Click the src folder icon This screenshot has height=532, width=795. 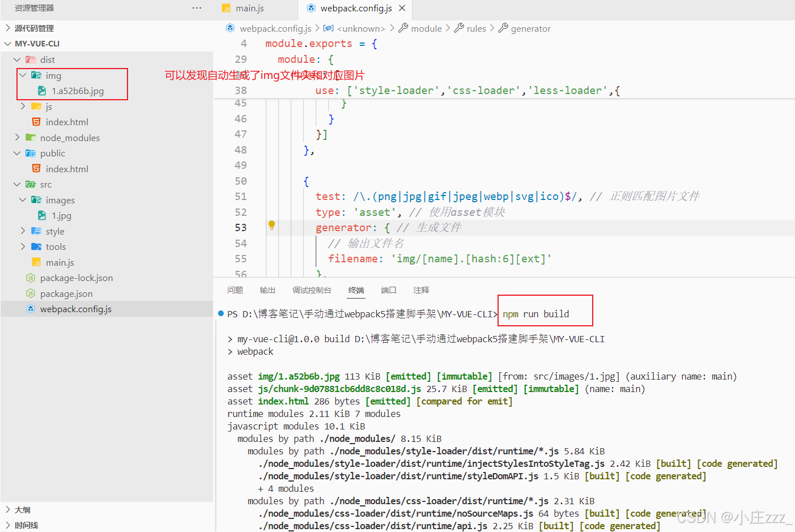pos(31,184)
